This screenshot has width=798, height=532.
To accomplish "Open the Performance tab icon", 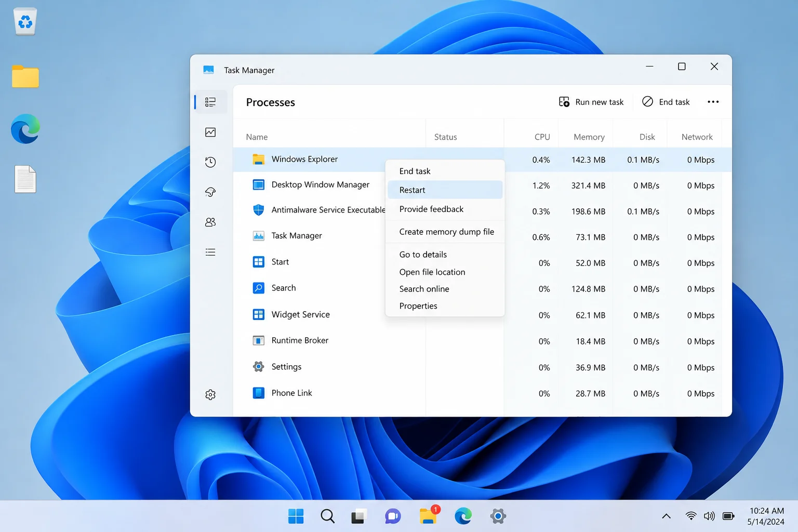I will point(210,132).
